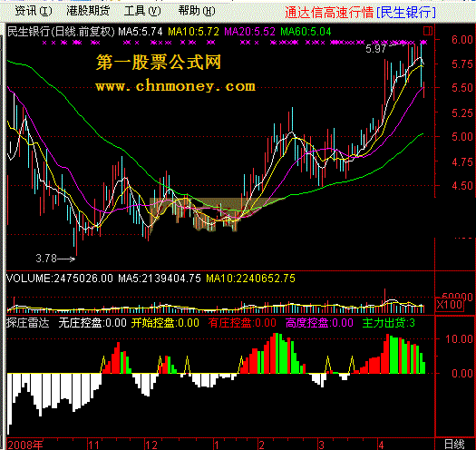476x450 pixels.
Task: Click the 高度控盘:0.00 legend
Action: click(319, 323)
